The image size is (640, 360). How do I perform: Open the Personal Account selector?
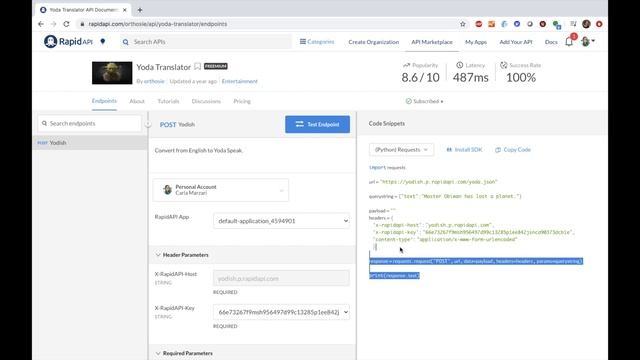(x=221, y=190)
